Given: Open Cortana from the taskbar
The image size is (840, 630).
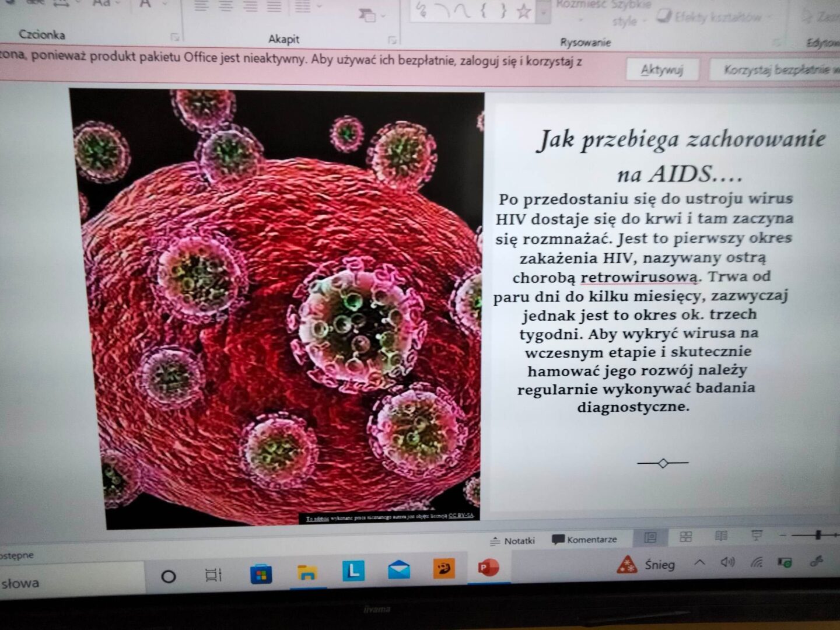Looking at the screenshot, I should [x=169, y=577].
